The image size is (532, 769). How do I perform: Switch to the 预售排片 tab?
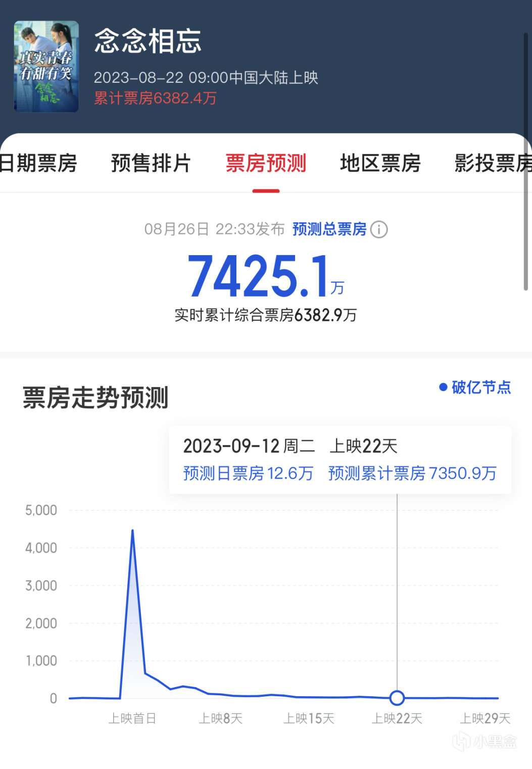click(x=151, y=163)
